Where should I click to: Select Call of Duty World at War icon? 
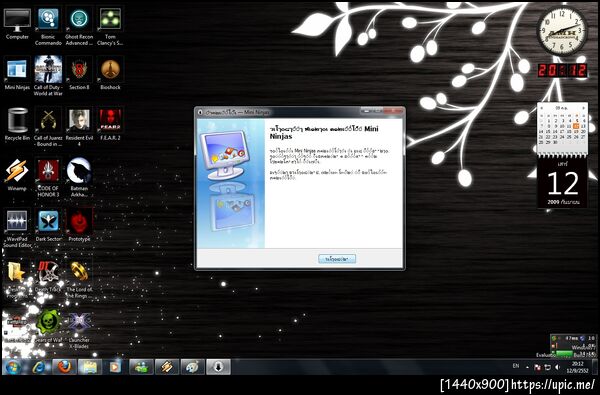[48, 76]
